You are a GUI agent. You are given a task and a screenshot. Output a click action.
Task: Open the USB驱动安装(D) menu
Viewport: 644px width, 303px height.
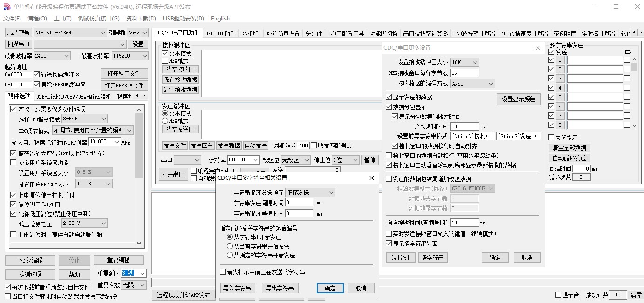tap(183, 19)
